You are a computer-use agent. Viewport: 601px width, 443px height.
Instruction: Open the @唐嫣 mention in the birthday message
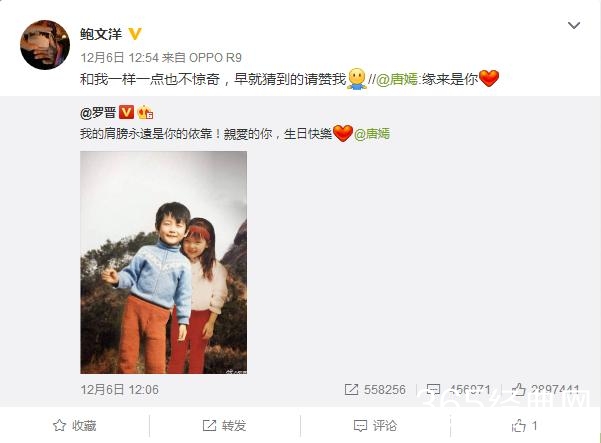coord(371,134)
